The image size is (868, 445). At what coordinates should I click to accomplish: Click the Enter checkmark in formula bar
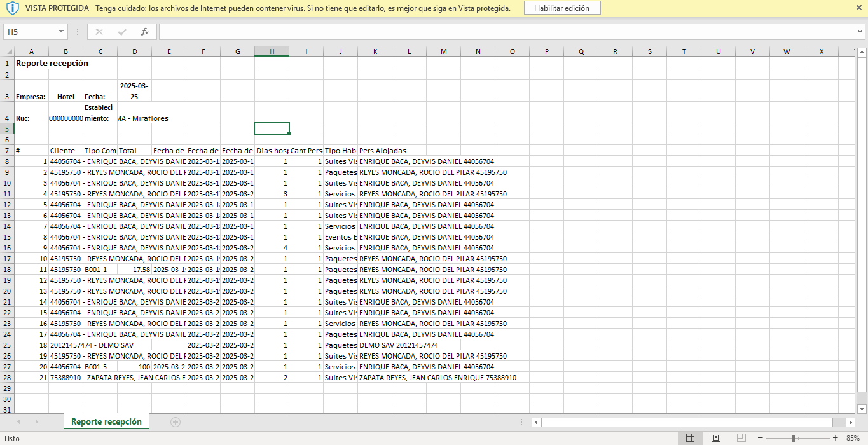coord(122,32)
